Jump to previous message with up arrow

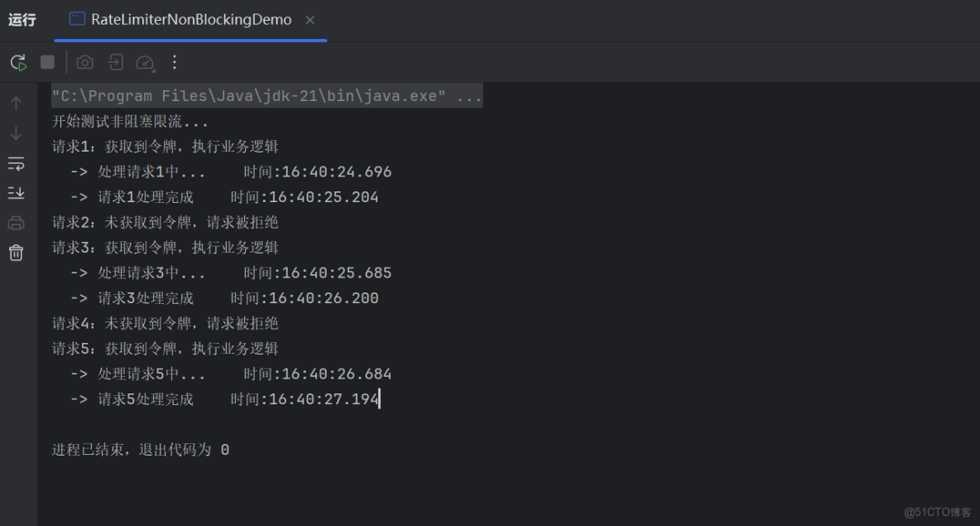point(16,103)
